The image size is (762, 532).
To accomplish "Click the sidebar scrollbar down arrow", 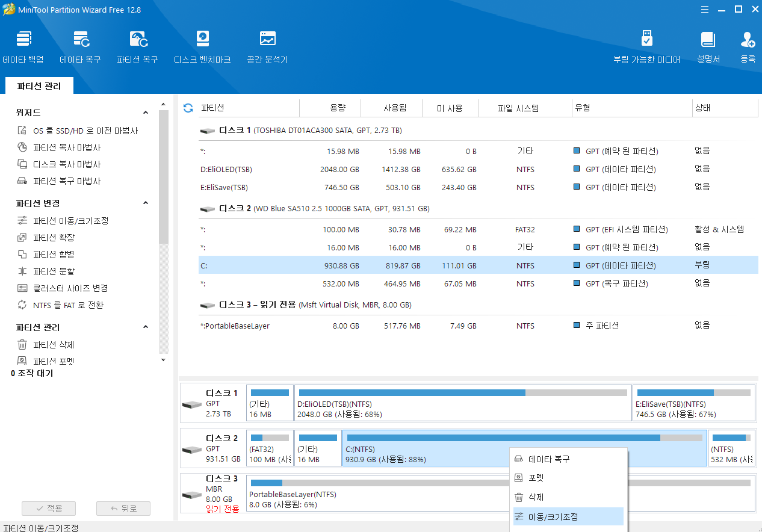I will (163, 360).
